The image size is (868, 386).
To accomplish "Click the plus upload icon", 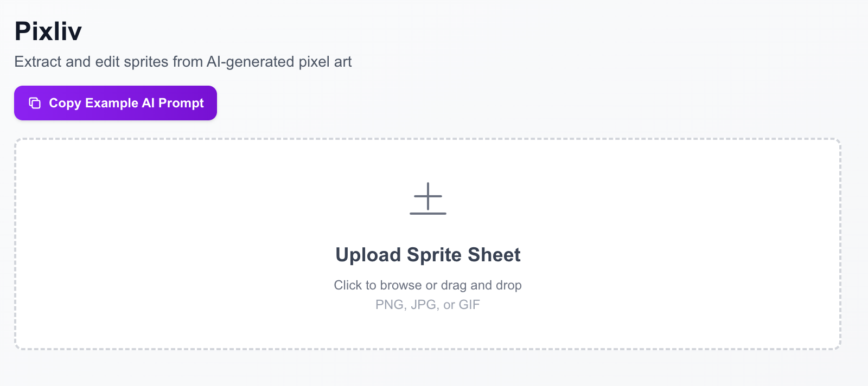I will click(427, 196).
